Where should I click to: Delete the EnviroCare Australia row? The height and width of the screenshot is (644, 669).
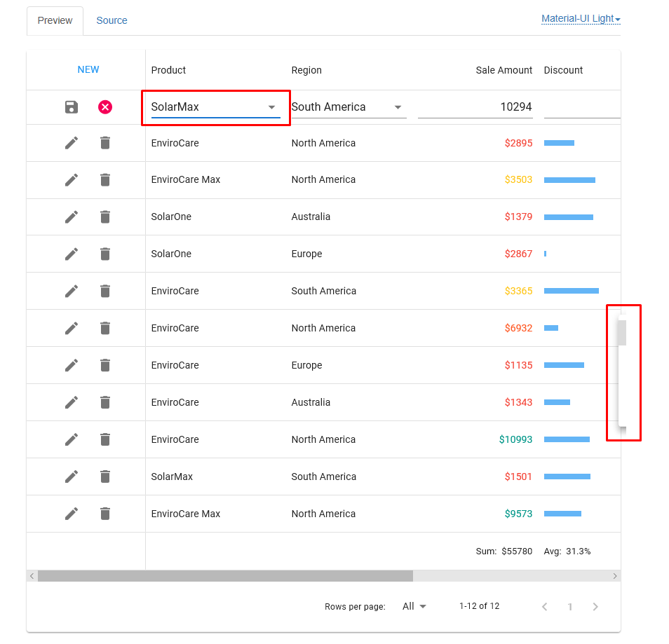pyautogui.click(x=104, y=402)
